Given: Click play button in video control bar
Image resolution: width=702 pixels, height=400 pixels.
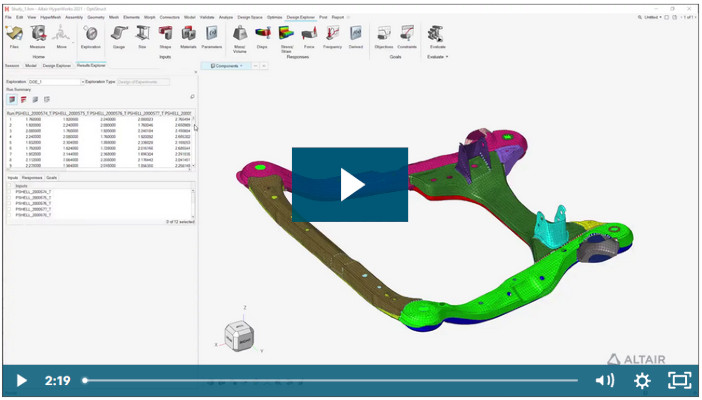Looking at the screenshot, I should coord(21,381).
